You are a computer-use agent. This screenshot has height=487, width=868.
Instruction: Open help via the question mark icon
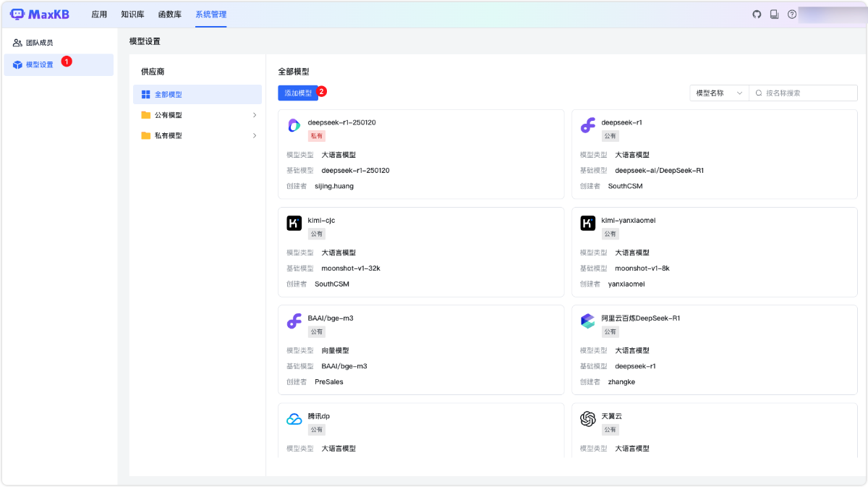791,14
